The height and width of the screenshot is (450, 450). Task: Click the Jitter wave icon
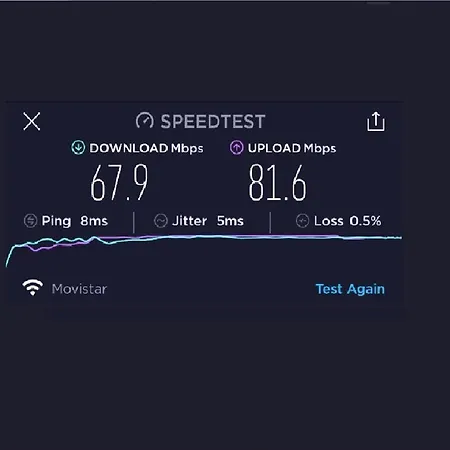pyautogui.click(x=161, y=221)
